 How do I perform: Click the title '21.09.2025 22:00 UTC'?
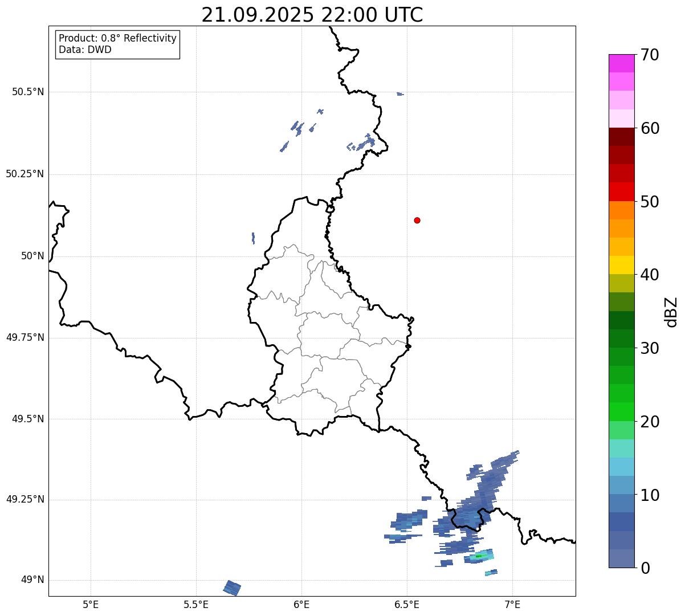tap(312, 15)
